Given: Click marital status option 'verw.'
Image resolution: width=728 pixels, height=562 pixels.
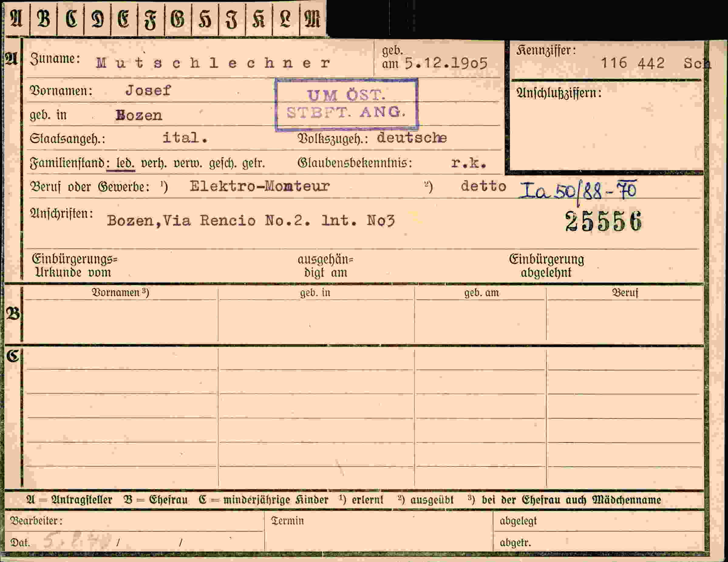Looking at the screenshot, I should (188, 163).
